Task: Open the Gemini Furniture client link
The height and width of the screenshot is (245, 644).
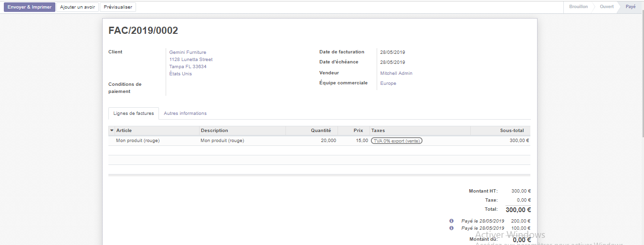Action: (188, 52)
